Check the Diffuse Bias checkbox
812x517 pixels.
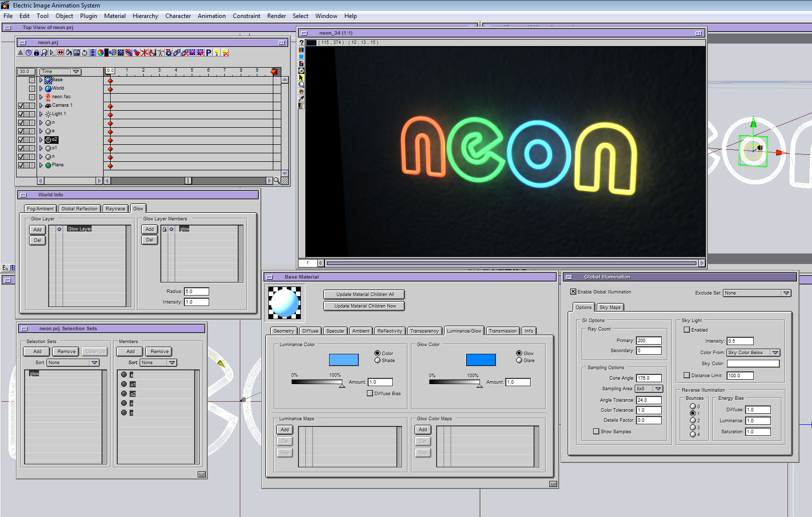[x=370, y=393]
